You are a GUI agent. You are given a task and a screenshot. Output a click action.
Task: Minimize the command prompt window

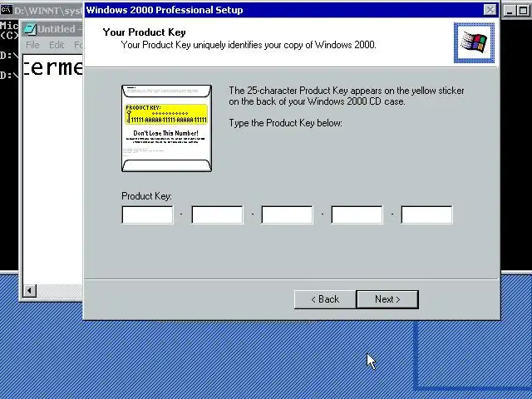(x=510, y=11)
